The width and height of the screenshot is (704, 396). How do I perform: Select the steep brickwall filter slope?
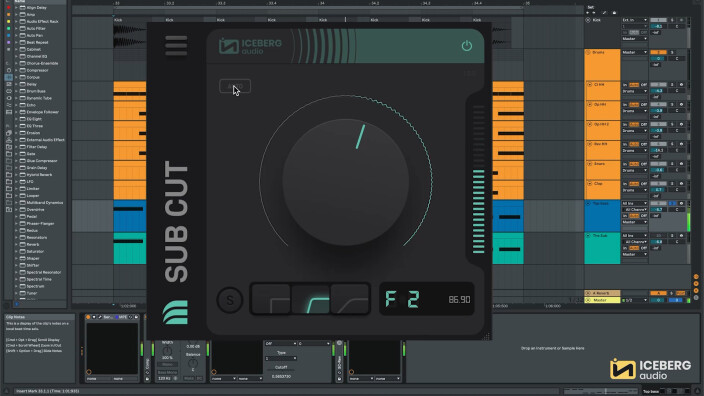coord(271,299)
